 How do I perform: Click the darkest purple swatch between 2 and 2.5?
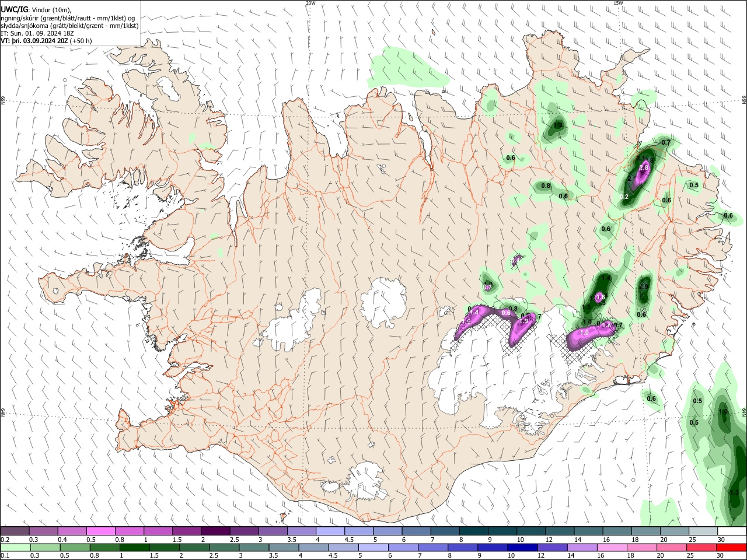click(x=216, y=531)
